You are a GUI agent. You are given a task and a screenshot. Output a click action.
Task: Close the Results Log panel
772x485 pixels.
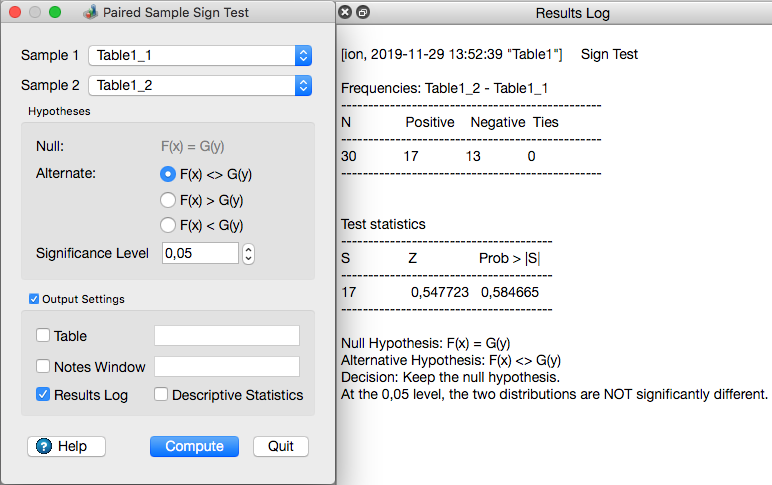tap(345, 13)
